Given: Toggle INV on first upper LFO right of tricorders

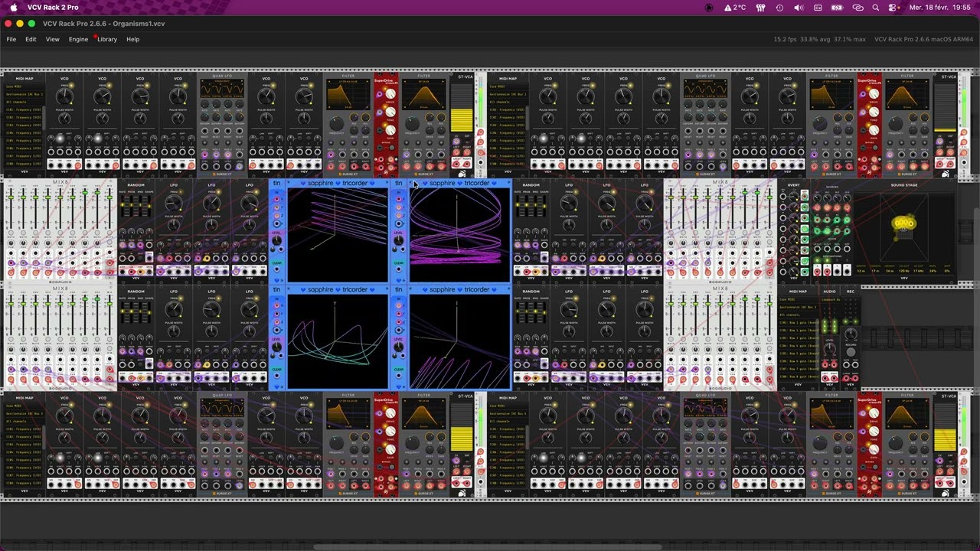Looking at the screenshot, I should tap(563, 246).
